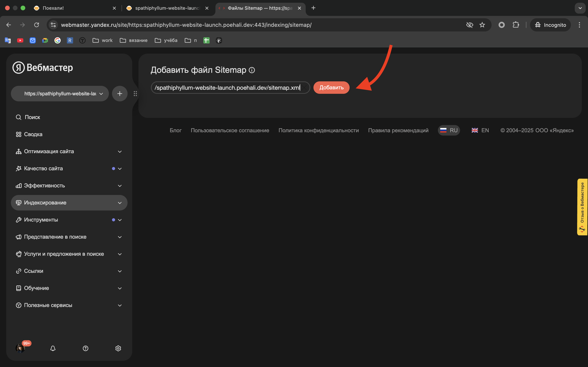Select the Сводка summary section
The height and width of the screenshot is (367, 588).
point(33,134)
